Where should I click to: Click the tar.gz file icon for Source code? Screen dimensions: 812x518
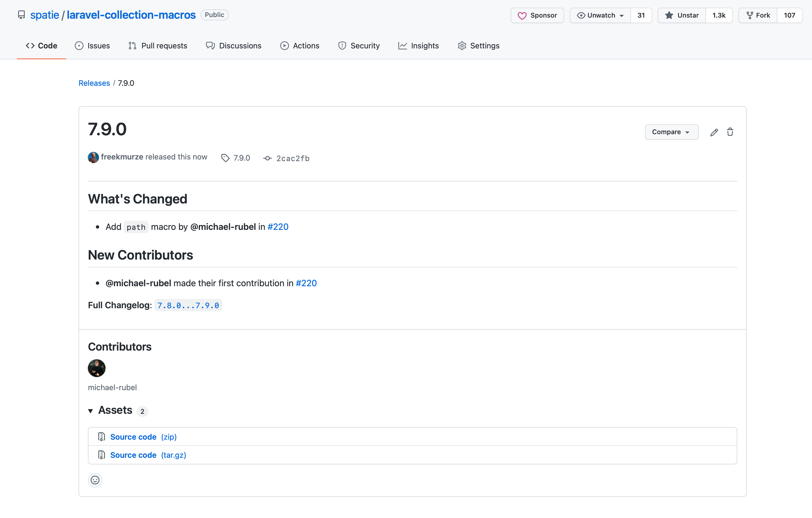102,455
